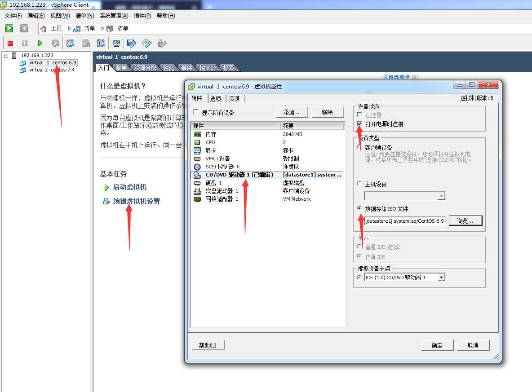Image resolution: width=532 pixels, height=392 pixels.
Task: Open the inventory path dropdown arrow after home
Action: (69, 28)
